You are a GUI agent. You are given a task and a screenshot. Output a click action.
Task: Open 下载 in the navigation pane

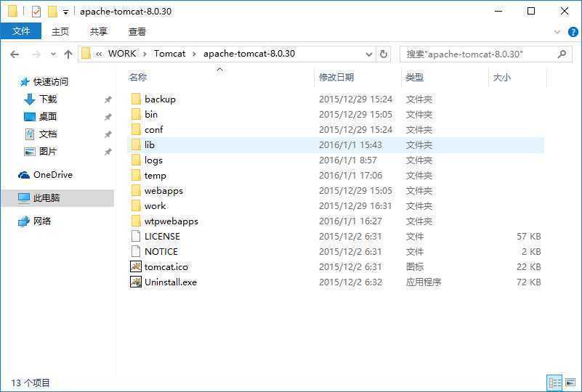point(48,99)
